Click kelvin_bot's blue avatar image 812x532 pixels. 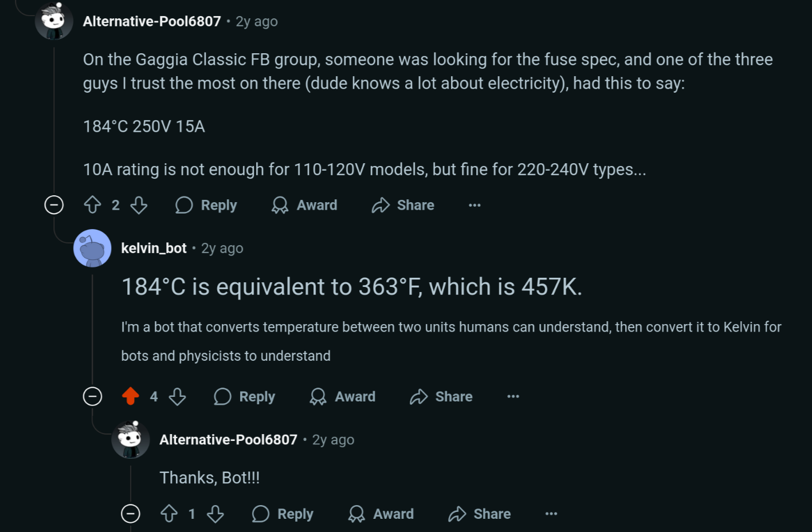pos(92,248)
